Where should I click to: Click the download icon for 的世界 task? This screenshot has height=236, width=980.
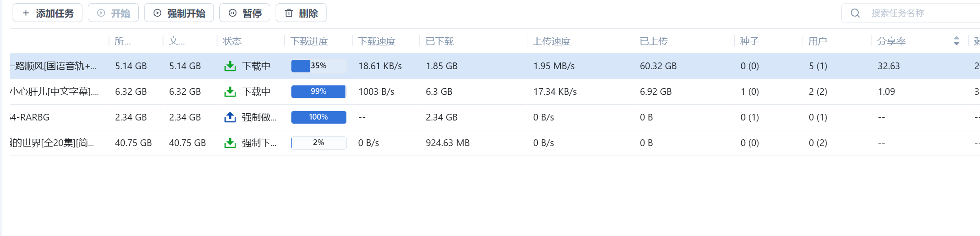tap(230, 143)
